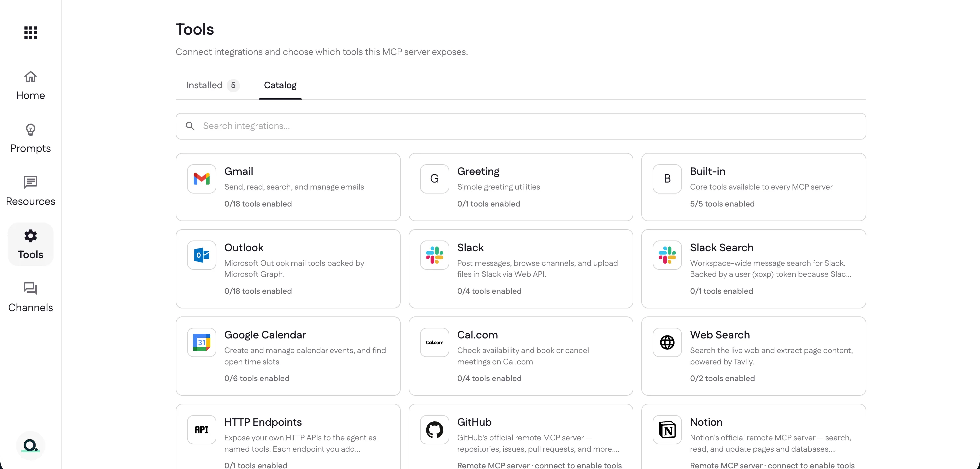Open the Gmail integration title
Screen dimensions: 980x469
(x=239, y=172)
